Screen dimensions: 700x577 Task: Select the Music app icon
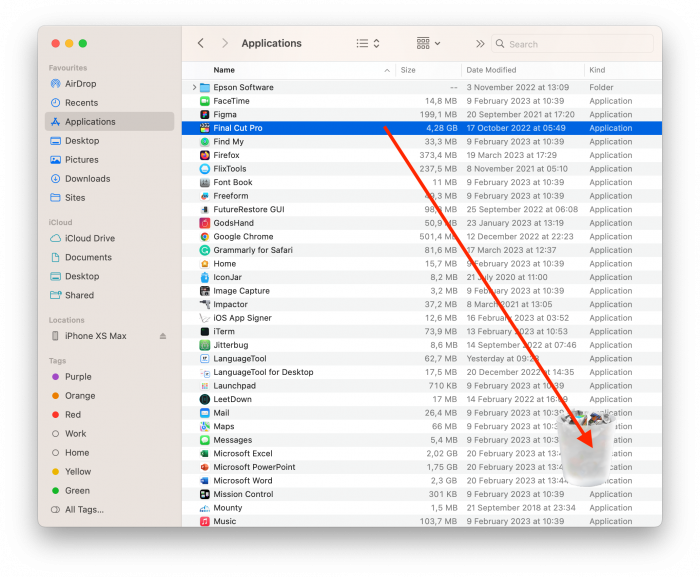(204, 521)
